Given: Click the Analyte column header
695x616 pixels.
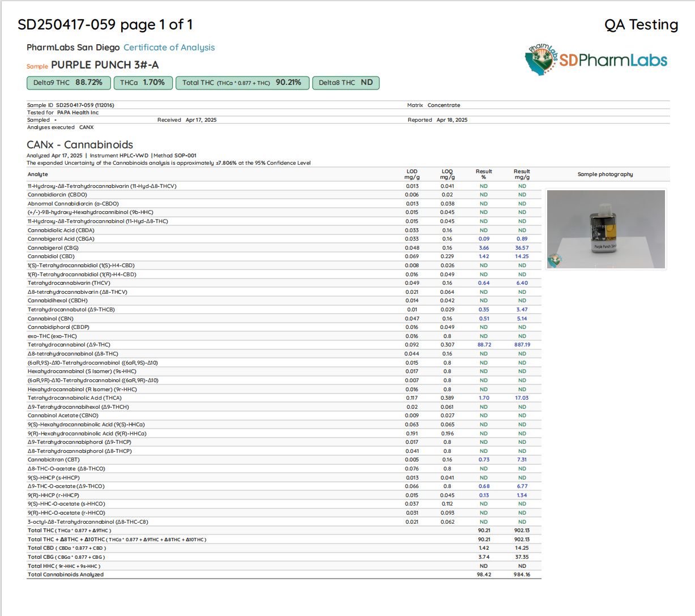Looking at the screenshot, I should click(x=38, y=174).
